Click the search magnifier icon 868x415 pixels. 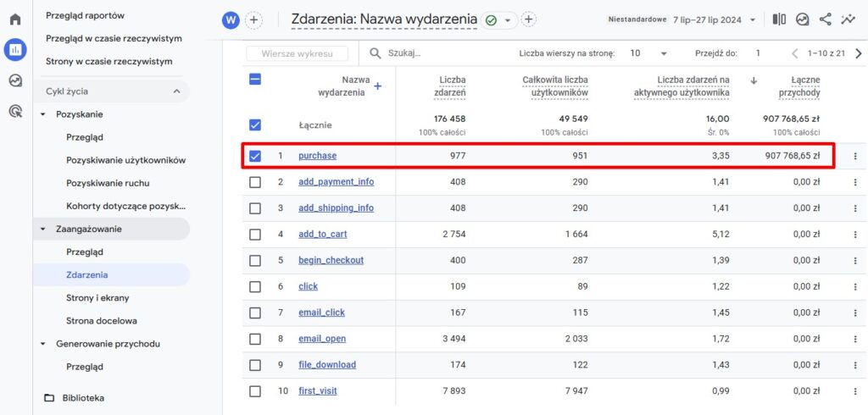click(376, 53)
